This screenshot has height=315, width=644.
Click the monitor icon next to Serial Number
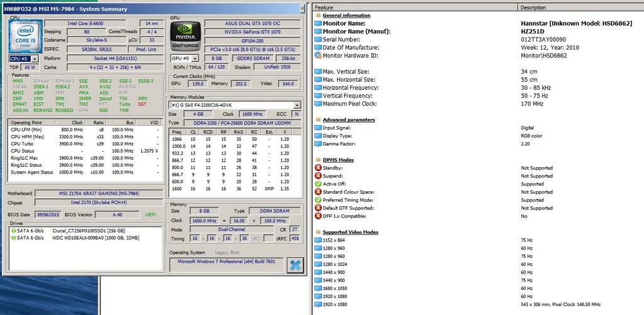(x=318, y=39)
